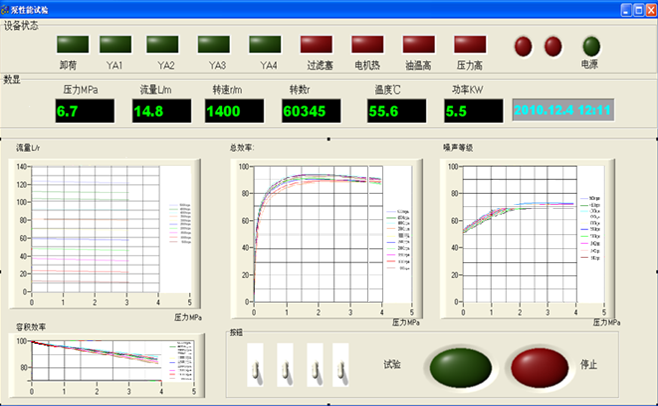This screenshot has height=406, width=658.
Task: Click the red 电机热 alarm indicator
Action: [368, 45]
